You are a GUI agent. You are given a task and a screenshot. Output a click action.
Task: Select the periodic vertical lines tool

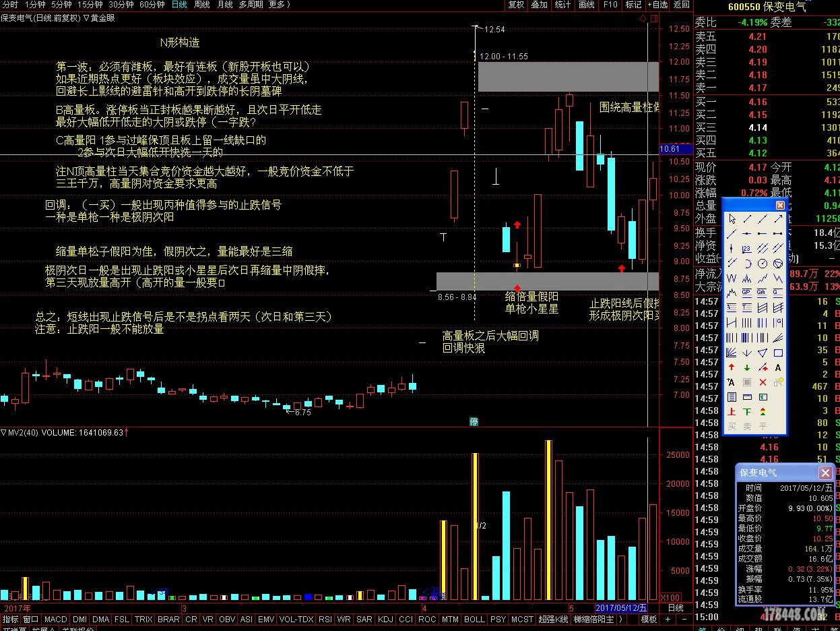[x=746, y=322]
